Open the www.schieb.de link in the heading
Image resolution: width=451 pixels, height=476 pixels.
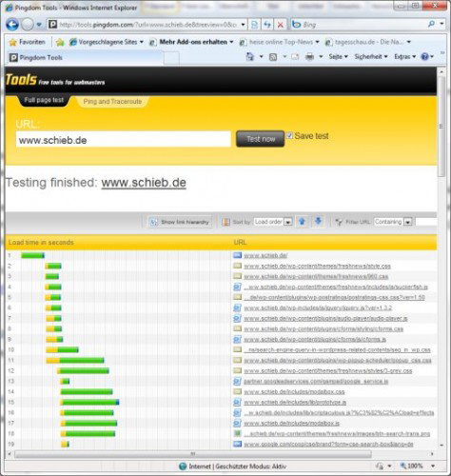(144, 183)
